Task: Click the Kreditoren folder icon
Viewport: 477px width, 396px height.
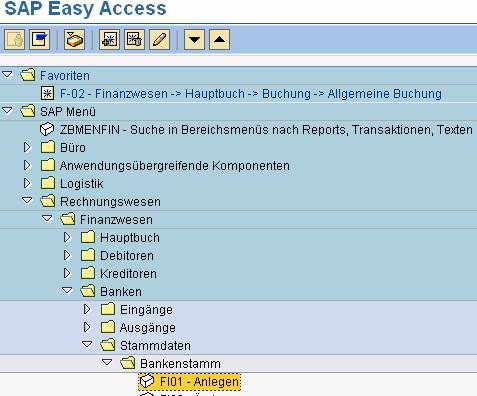Action: click(x=88, y=273)
